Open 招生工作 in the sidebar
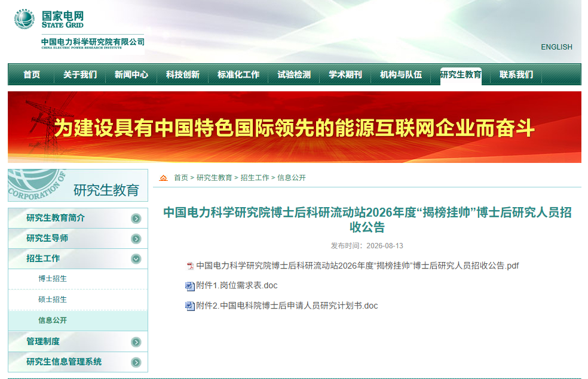Screen dimensions: 588x379 click(43, 258)
